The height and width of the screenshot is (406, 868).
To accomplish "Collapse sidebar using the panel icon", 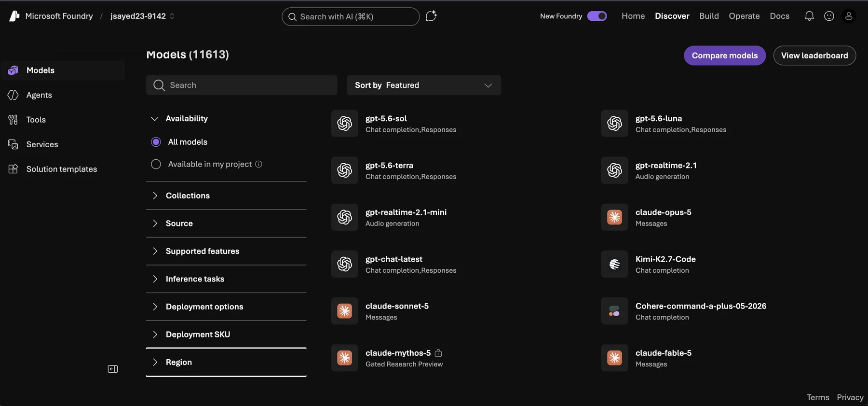I will (x=113, y=369).
